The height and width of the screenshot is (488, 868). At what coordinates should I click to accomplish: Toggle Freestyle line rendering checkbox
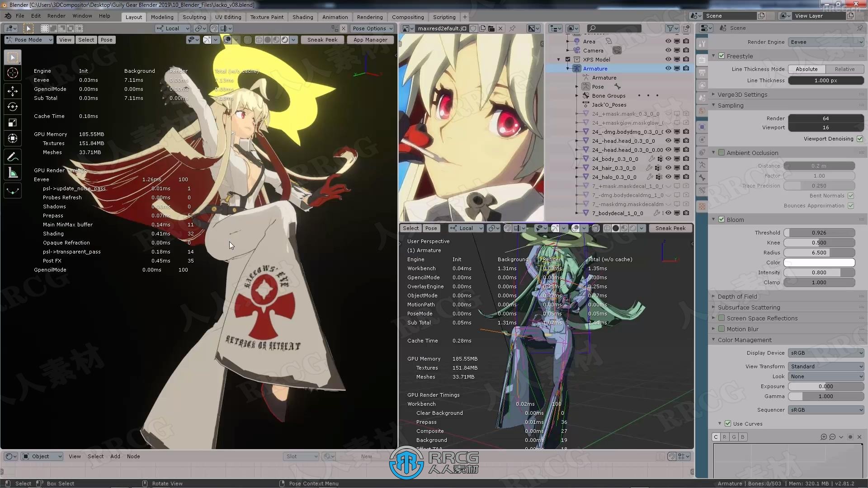click(722, 56)
